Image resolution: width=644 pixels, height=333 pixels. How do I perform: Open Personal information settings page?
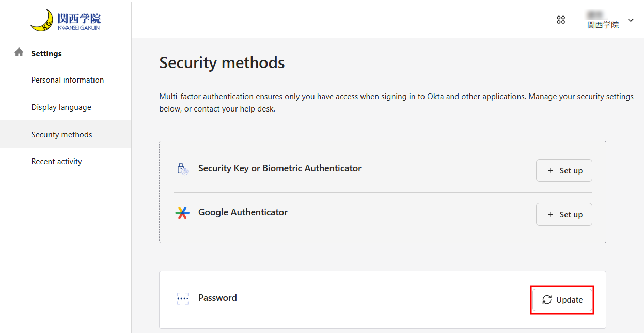68,80
